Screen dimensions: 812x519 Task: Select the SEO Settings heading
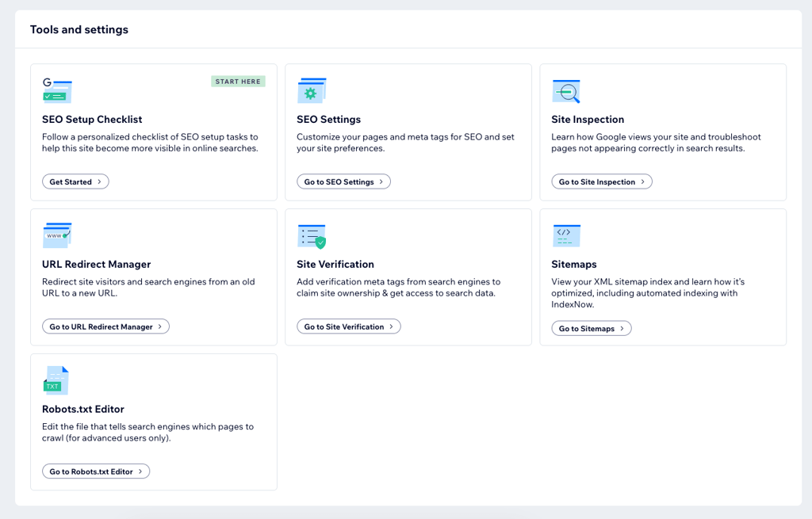[x=329, y=120]
